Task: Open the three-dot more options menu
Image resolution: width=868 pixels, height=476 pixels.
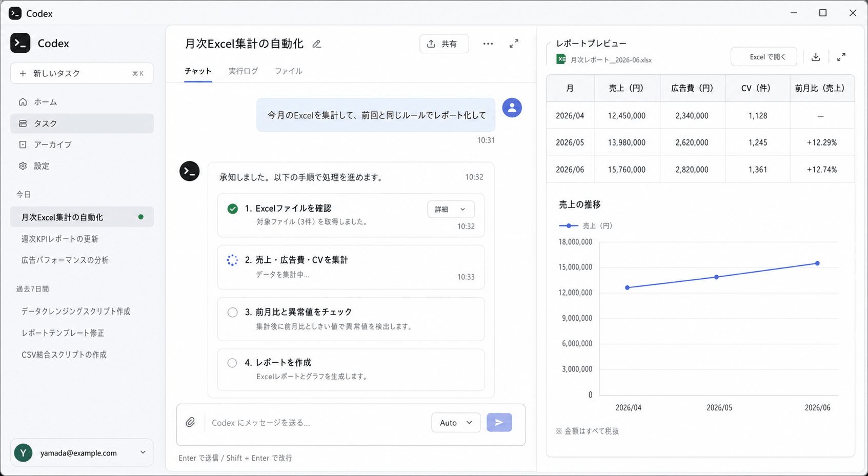Action: (x=488, y=44)
